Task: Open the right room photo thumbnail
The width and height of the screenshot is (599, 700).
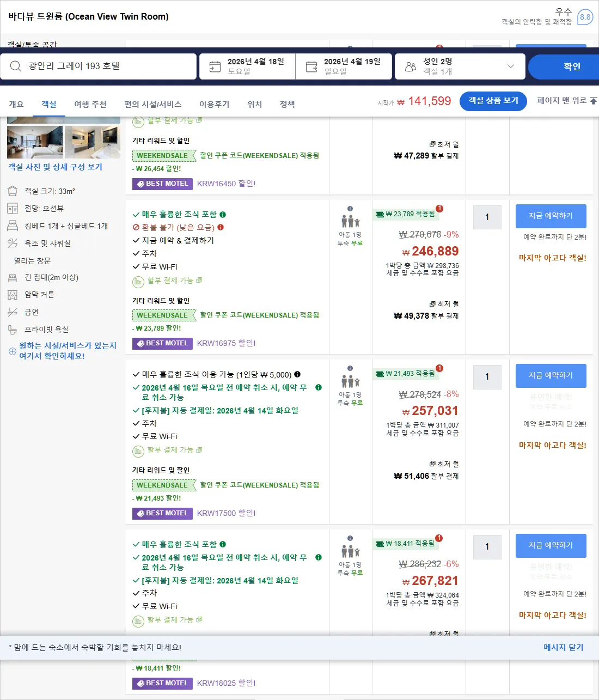Action: (x=93, y=142)
